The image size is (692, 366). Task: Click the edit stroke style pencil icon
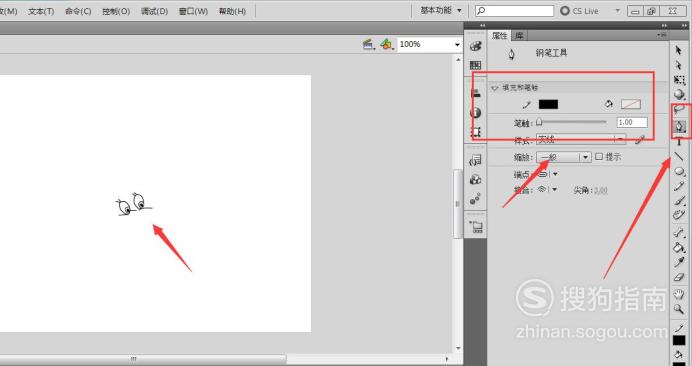click(x=639, y=140)
